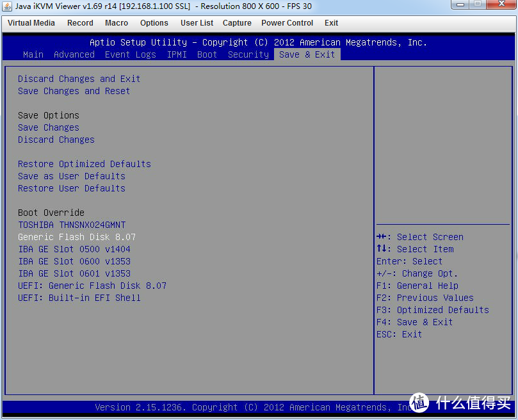The image size is (518, 420).
Task: Select UEFI: Built-in EFI Shell
Action: pos(79,298)
